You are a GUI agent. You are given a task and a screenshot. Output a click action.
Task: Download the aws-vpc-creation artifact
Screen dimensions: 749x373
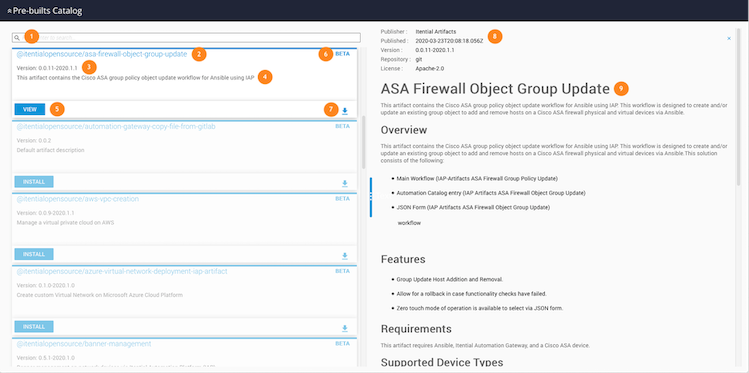(x=345, y=256)
